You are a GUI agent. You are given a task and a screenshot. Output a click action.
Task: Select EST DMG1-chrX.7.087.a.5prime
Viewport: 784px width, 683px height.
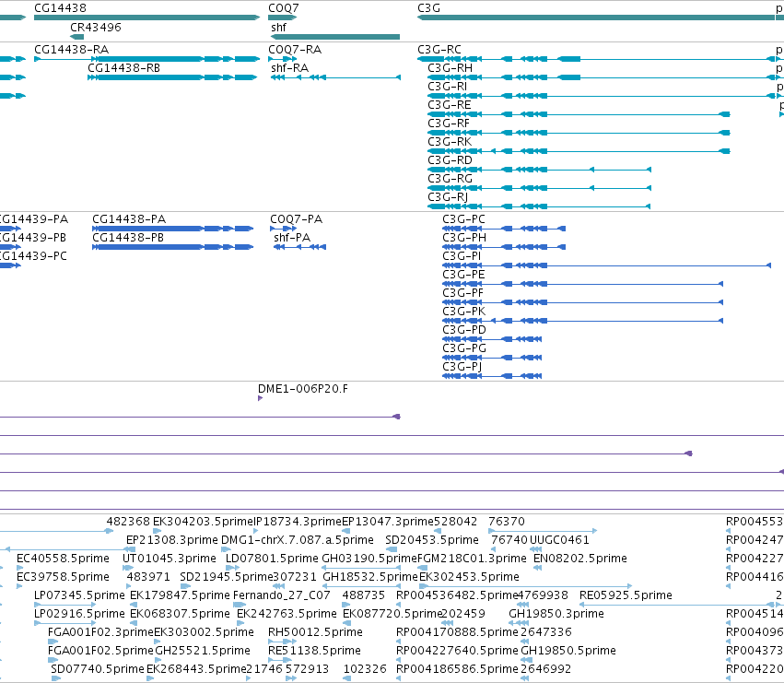click(297, 540)
